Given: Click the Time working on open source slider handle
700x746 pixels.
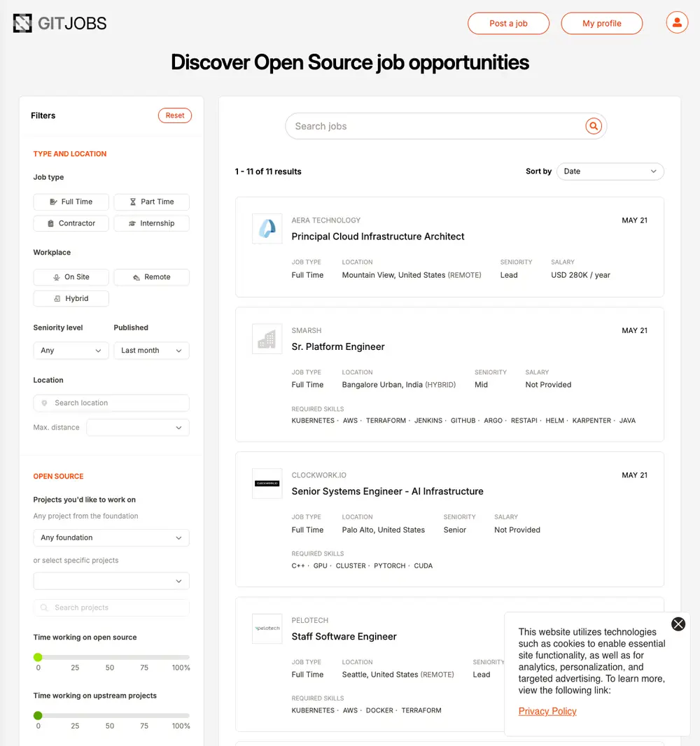Looking at the screenshot, I should [x=38, y=657].
